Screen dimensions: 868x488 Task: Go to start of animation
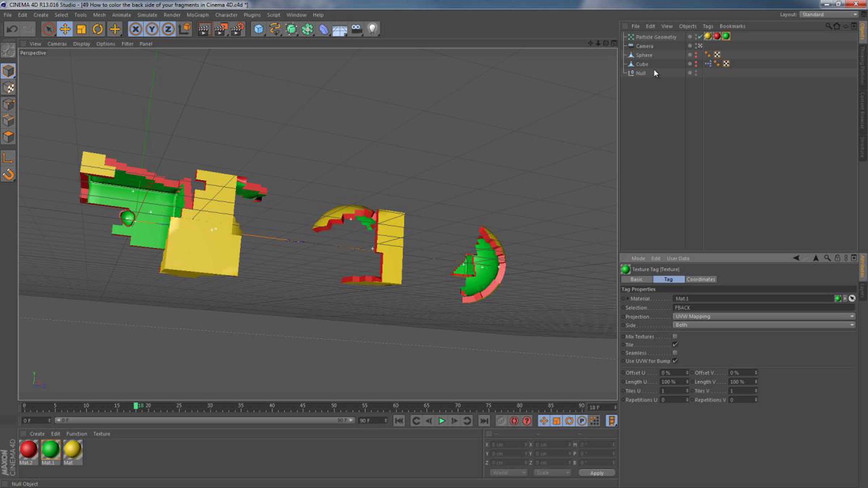(399, 421)
